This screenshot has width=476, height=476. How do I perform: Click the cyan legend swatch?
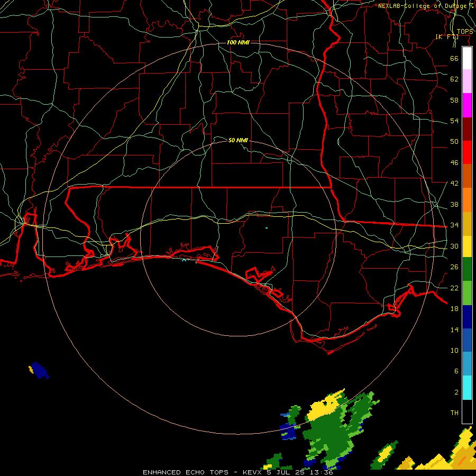point(467,388)
